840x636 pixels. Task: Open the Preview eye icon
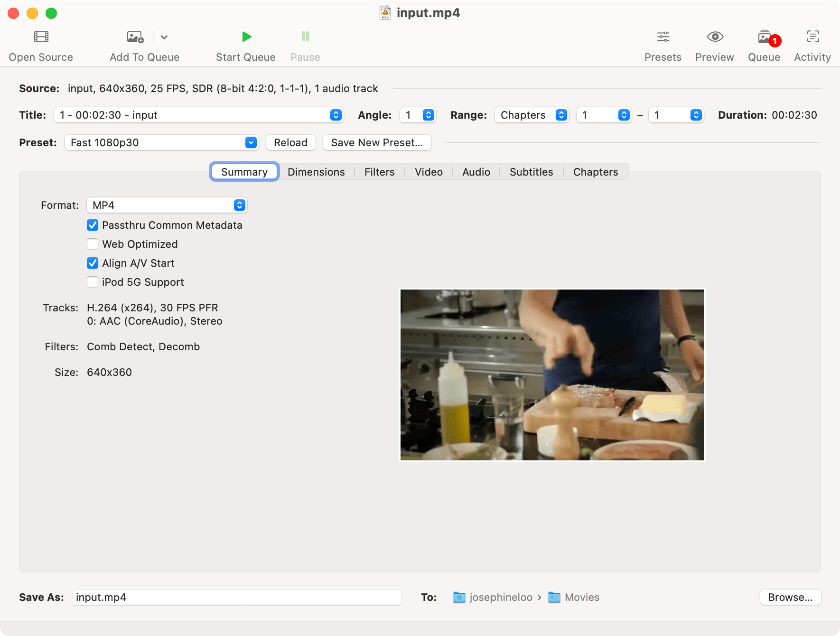pyautogui.click(x=715, y=37)
